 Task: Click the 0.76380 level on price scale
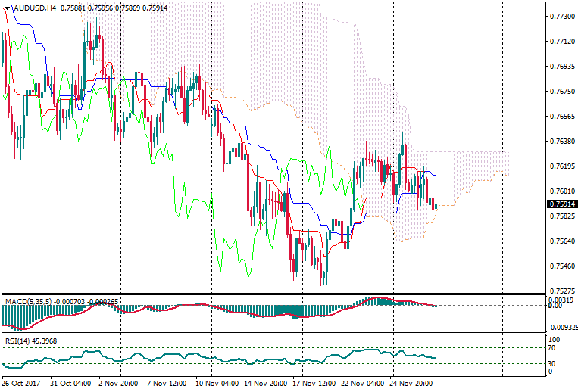(x=560, y=142)
